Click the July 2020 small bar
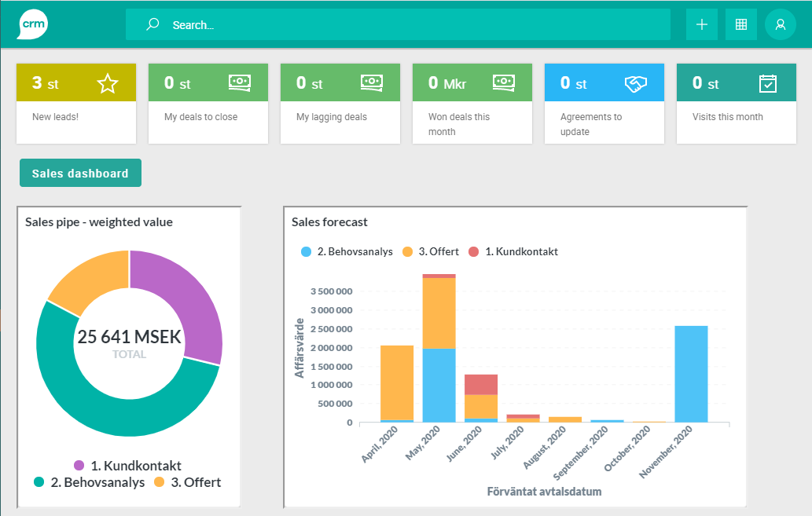The image size is (812, 516). (x=523, y=418)
